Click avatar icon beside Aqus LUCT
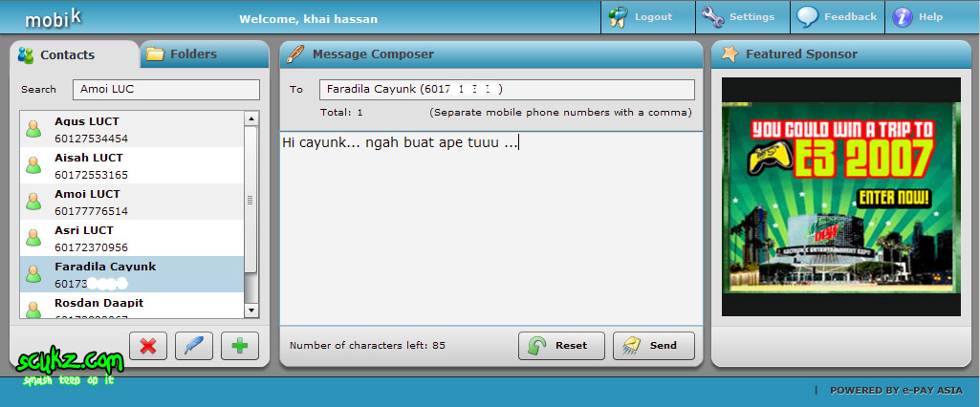Image resolution: width=980 pixels, height=407 pixels. click(34, 129)
